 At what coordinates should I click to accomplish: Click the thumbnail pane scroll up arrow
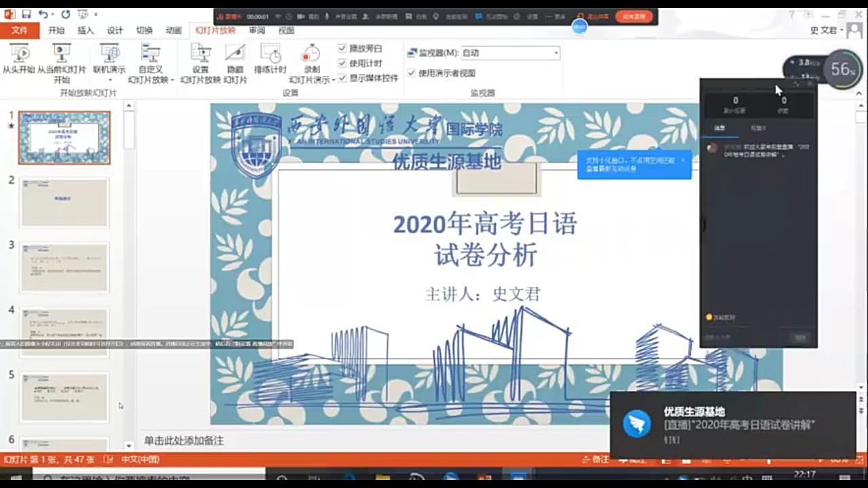(129, 106)
